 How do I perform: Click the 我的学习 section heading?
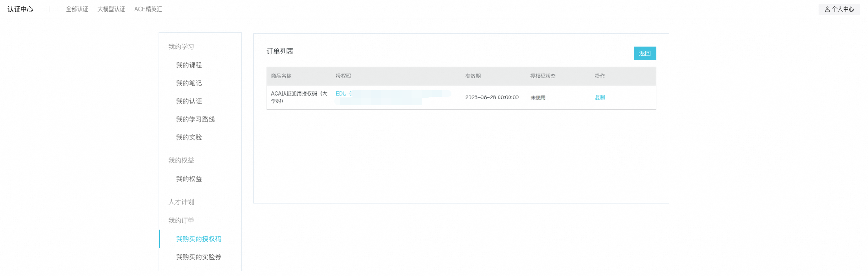tap(181, 47)
